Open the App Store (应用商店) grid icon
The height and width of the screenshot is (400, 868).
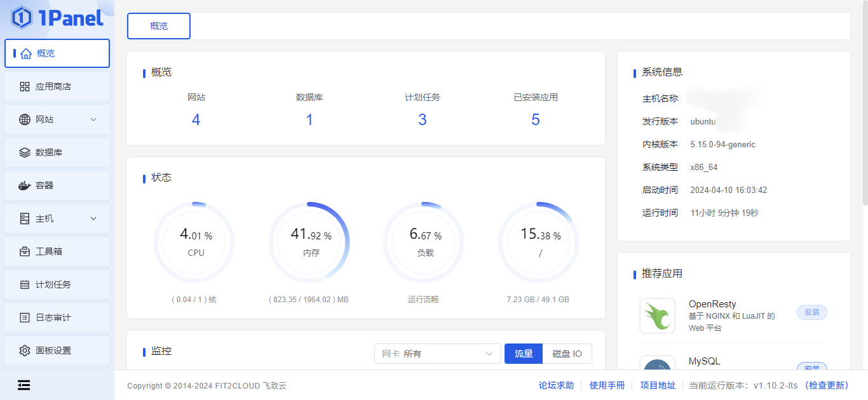coord(25,86)
